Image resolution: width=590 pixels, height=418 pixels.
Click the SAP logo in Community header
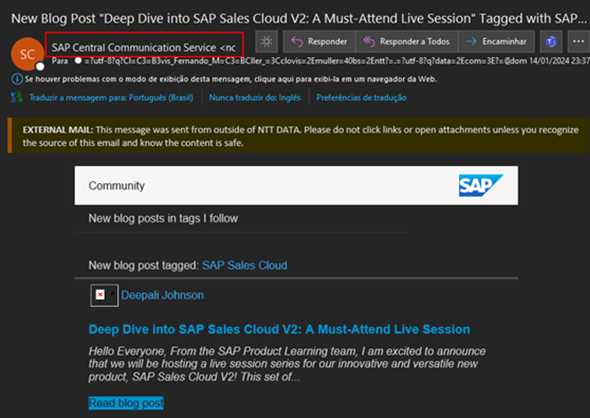(481, 185)
